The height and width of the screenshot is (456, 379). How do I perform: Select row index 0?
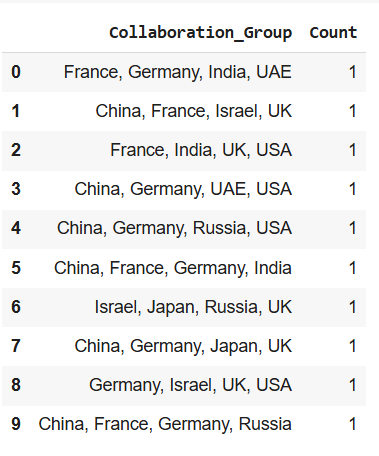coord(16,72)
